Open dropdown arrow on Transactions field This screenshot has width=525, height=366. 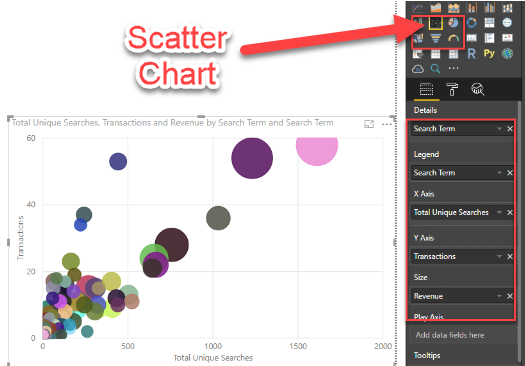(x=499, y=257)
